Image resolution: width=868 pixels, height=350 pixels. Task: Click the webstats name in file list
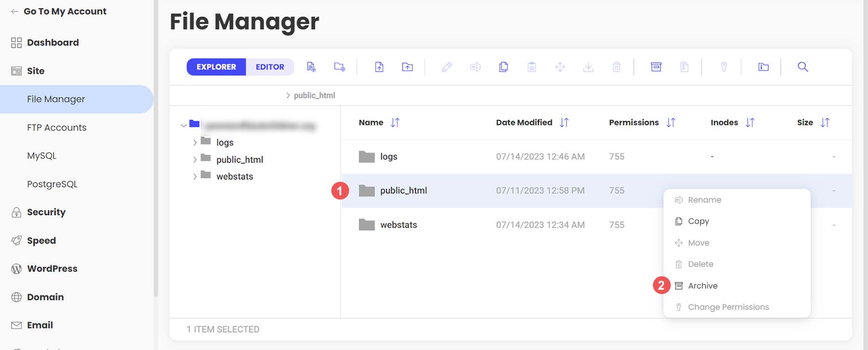click(x=398, y=225)
